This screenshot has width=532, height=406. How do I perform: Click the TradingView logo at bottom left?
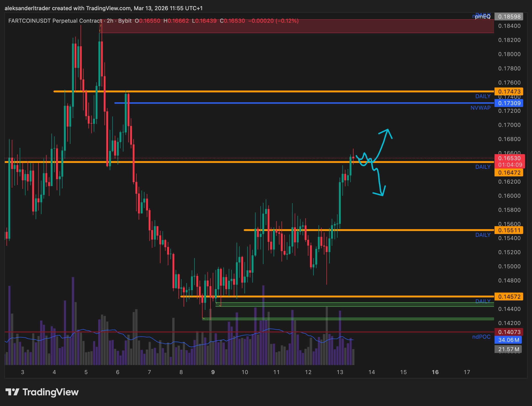[42, 392]
